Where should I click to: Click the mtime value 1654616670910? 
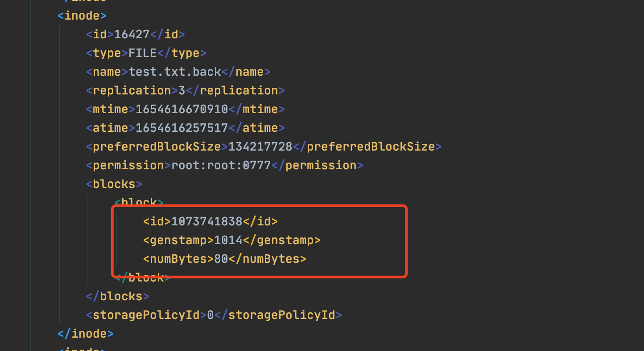click(182, 109)
